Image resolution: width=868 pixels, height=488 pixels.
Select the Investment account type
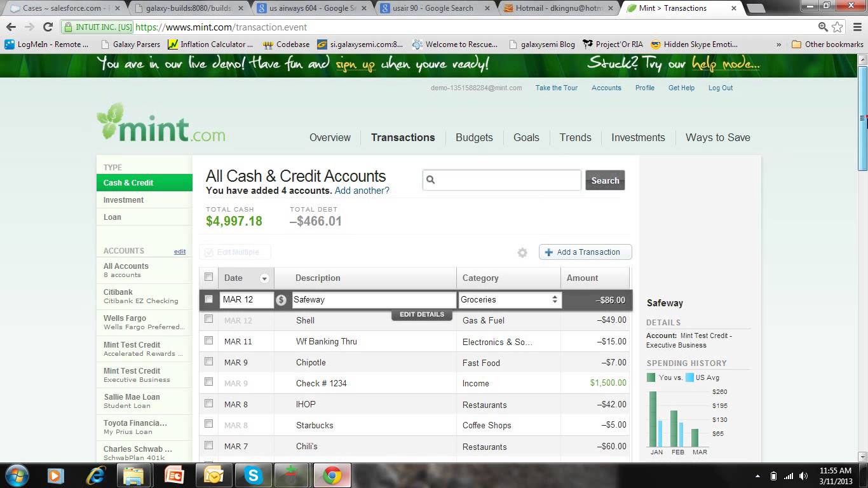[x=144, y=200]
